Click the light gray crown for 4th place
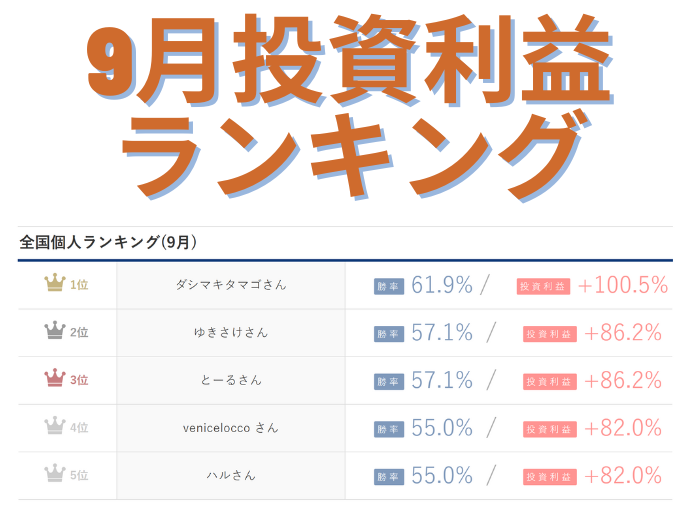The height and width of the screenshot is (525, 700). 55,428
